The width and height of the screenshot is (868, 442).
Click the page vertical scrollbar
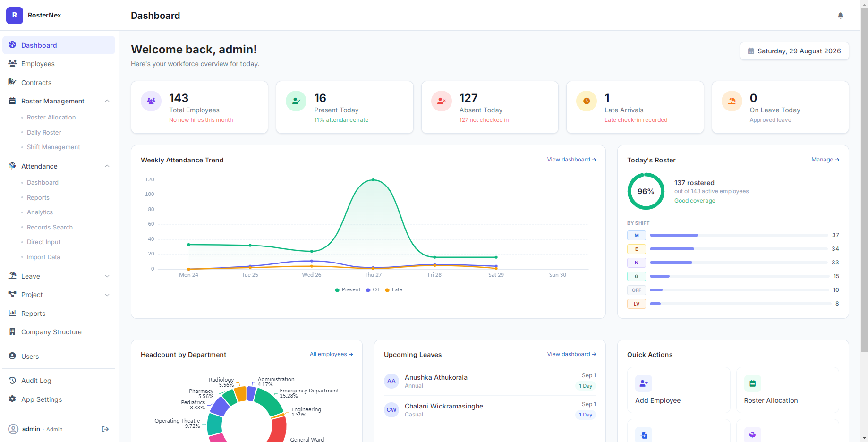(x=864, y=179)
